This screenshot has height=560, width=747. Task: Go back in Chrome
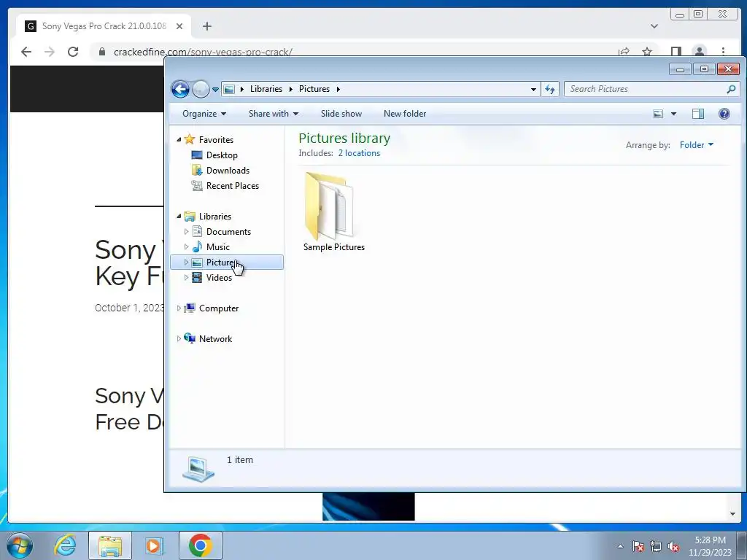click(x=26, y=52)
